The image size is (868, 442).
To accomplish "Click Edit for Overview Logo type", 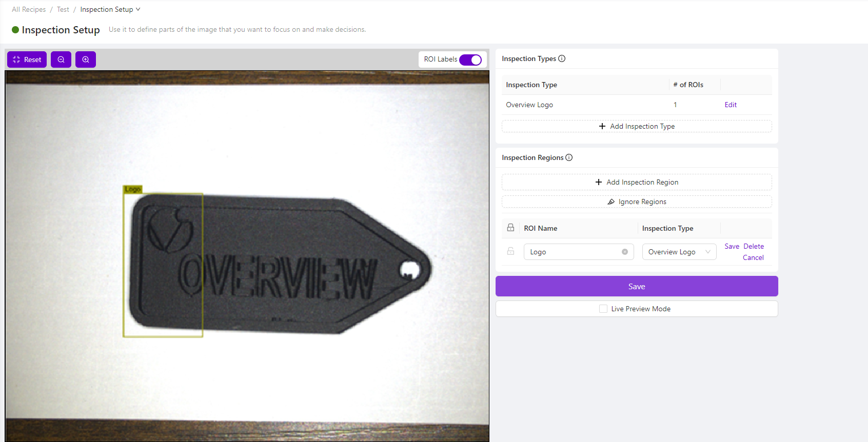I will (731, 105).
